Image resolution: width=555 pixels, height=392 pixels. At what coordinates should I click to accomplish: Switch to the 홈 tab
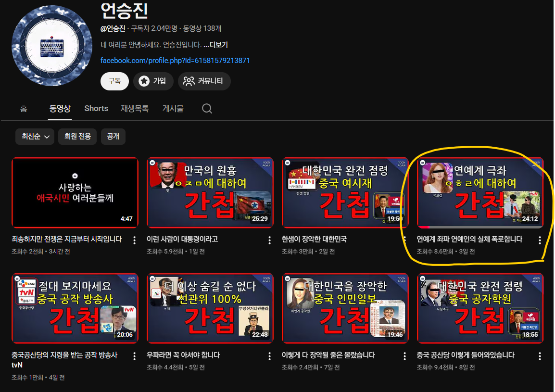click(24, 108)
